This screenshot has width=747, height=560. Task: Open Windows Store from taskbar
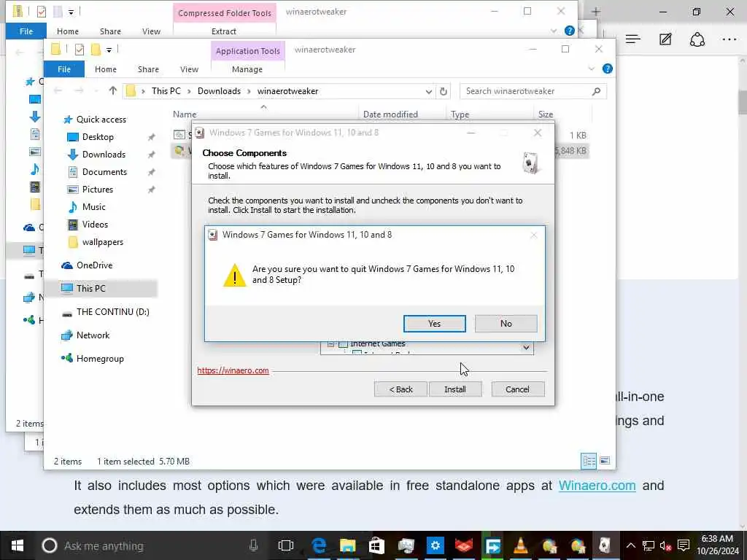(x=376, y=545)
